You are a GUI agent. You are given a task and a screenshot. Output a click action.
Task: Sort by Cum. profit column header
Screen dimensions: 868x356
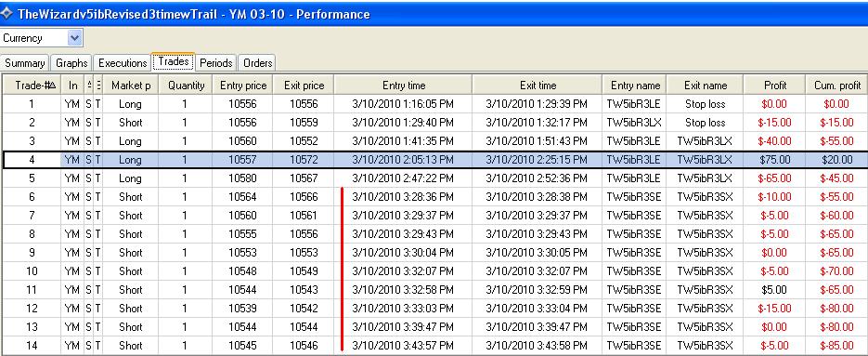[x=837, y=86]
